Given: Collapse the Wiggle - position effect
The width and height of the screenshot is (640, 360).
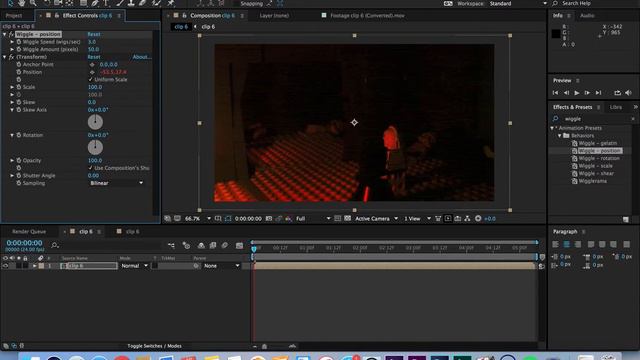Looking at the screenshot, I should 4,34.
